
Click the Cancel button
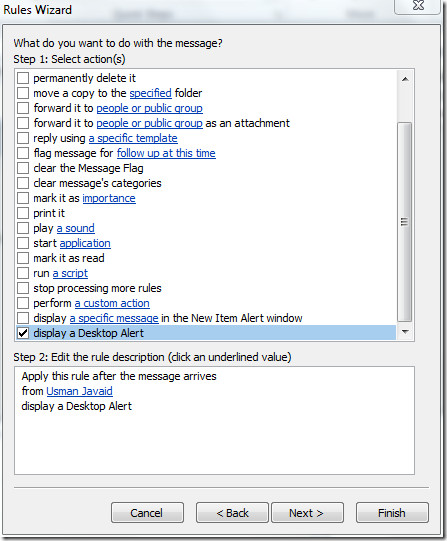coord(147,513)
